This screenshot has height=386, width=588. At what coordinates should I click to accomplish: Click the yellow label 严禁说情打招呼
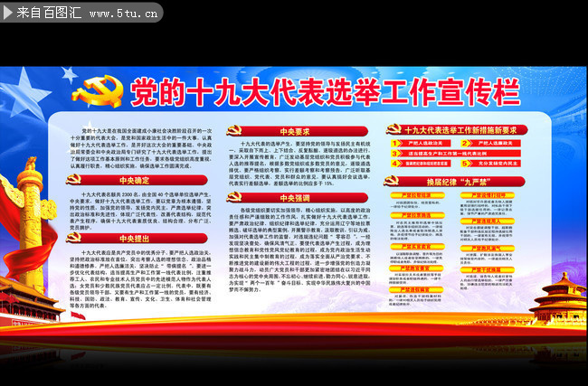[x=488, y=195]
